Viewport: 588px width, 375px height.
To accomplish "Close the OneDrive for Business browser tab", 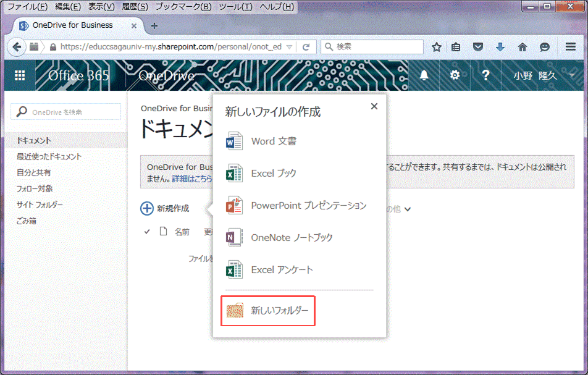I will (134, 26).
